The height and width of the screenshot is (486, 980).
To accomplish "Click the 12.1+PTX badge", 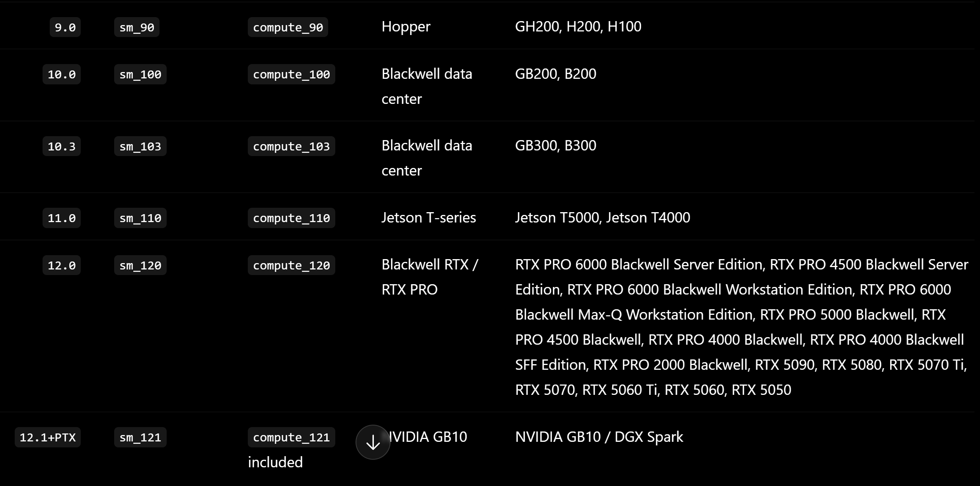I will pyautogui.click(x=48, y=437).
